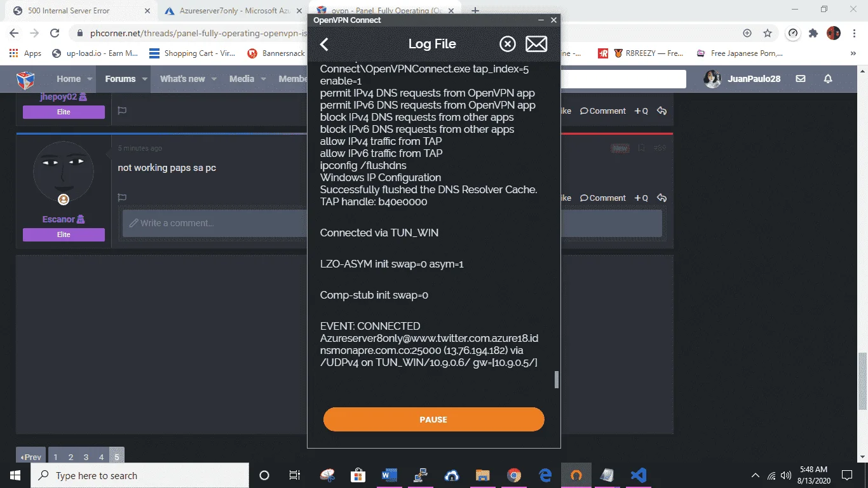
Task: Click the taskbar volume icon
Action: point(785,475)
